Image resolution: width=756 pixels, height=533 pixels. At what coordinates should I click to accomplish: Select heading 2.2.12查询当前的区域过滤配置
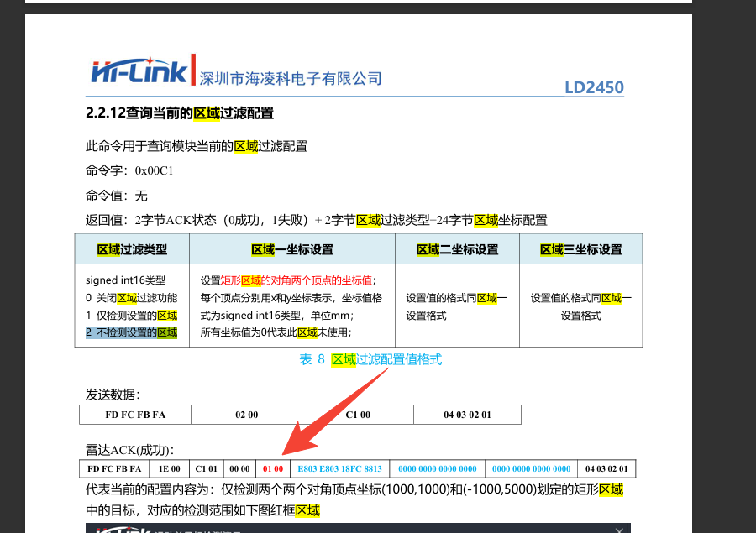180,113
